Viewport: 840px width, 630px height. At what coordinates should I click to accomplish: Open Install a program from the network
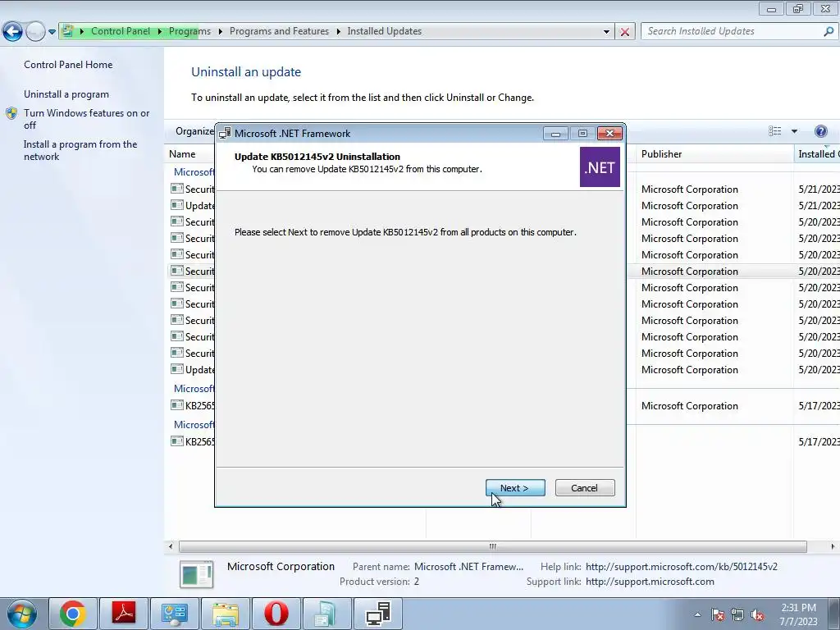click(80, 150)
